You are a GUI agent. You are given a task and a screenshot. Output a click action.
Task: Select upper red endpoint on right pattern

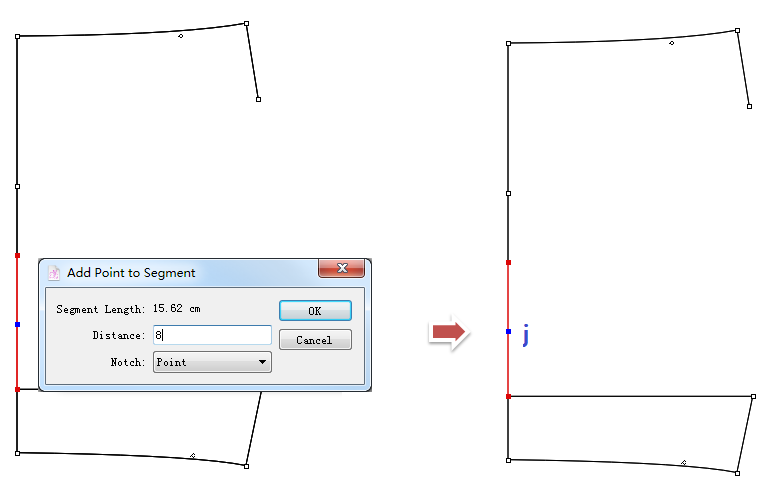point(509,262)
